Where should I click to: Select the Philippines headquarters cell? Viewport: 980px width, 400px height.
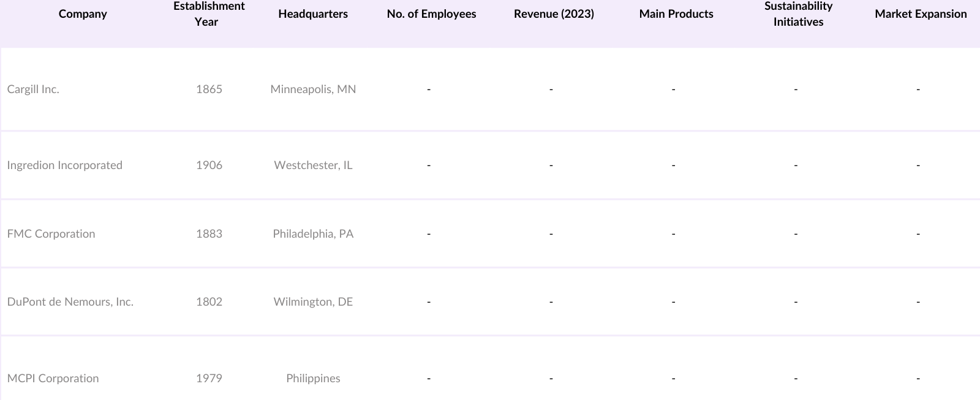313,379
